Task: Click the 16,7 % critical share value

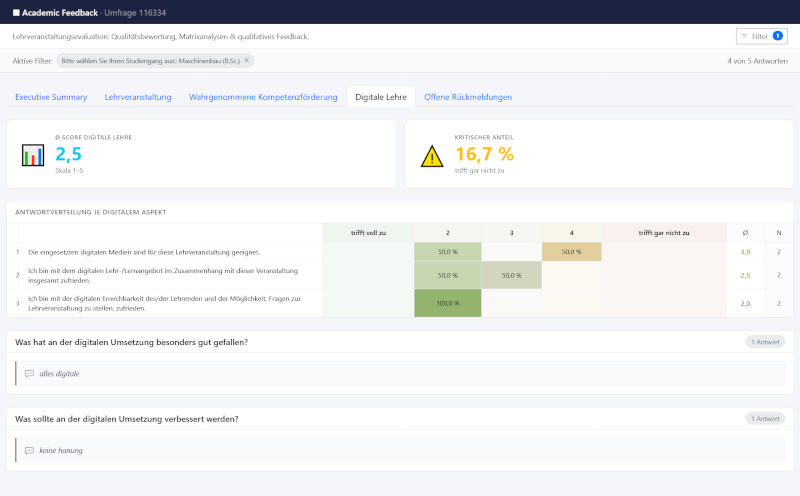Action: 484,154
